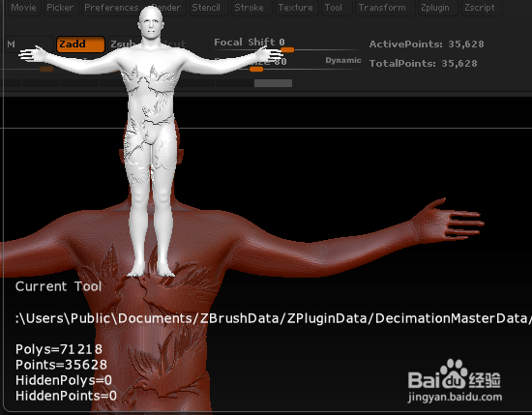
Task: Click the red model's outstretched hand
Action: point(447,220)
